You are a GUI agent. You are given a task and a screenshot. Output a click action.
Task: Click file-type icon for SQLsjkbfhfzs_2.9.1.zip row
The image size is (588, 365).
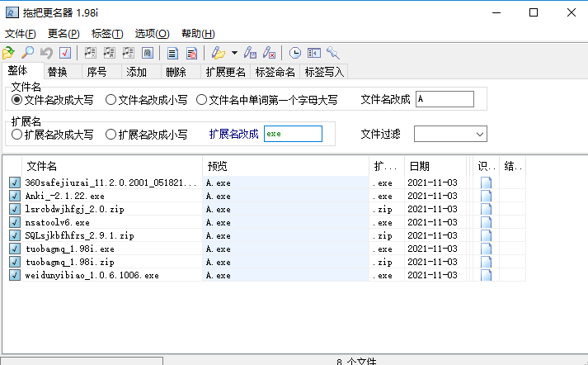coord(486,235)
